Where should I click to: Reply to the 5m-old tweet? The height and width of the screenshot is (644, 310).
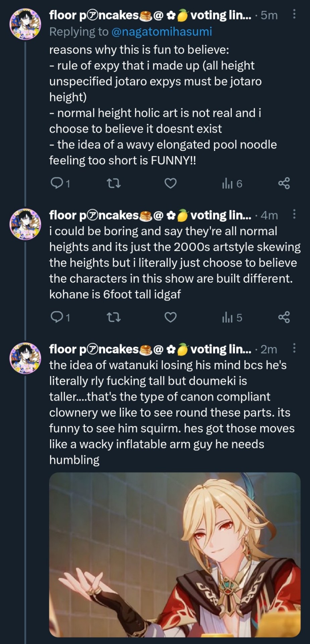(56, 183)
